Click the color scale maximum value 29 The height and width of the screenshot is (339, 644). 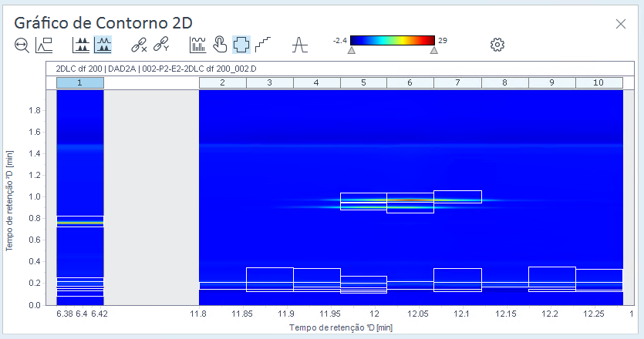(443, 40)
